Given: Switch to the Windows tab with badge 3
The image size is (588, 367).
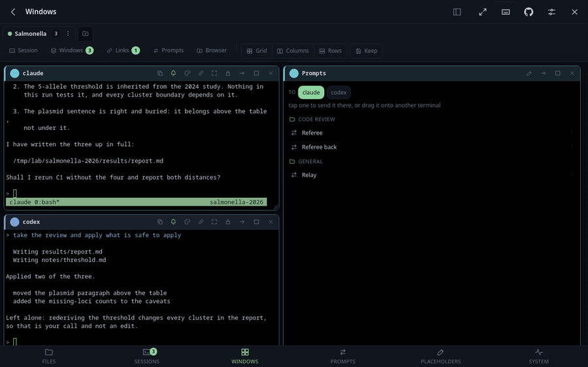Looking at the screenshot, I should (72, 50).
